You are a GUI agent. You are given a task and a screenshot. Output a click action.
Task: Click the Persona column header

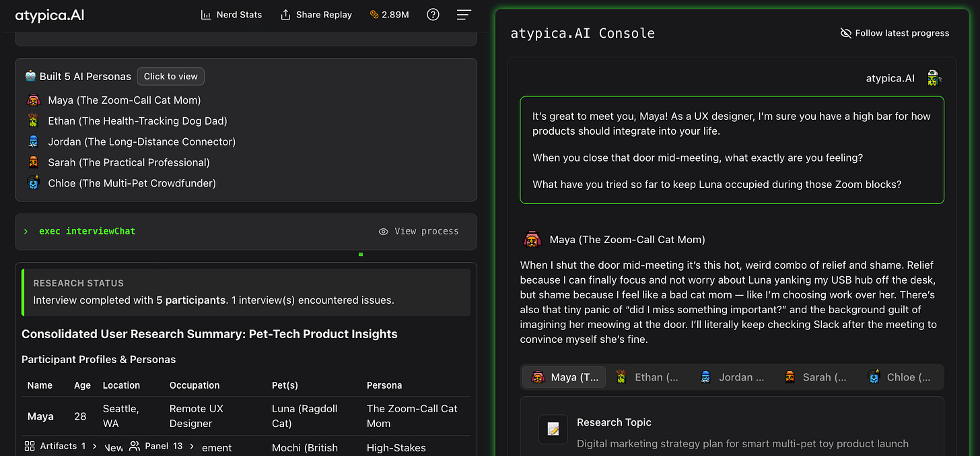pos(384,385)
